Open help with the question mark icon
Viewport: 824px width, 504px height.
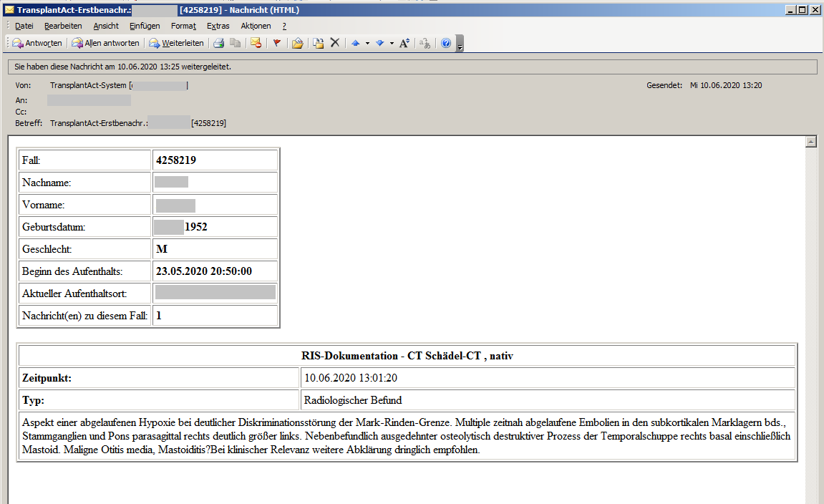coord(446,43)
